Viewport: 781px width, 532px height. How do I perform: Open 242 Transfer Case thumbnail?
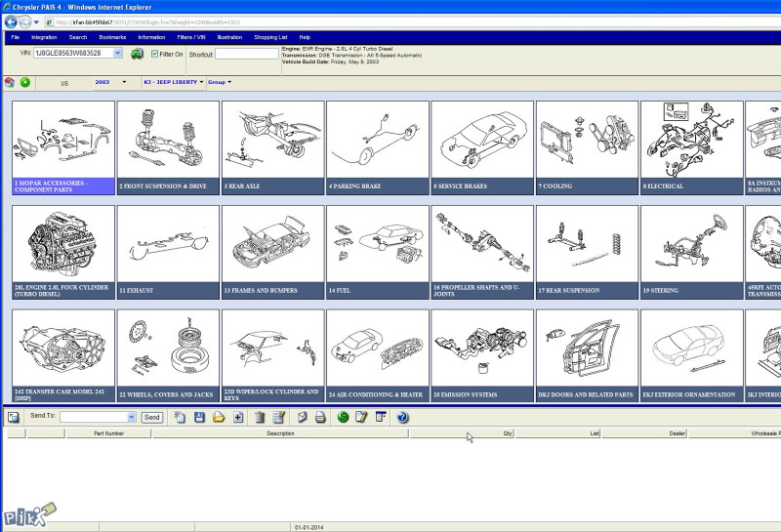pyautogui.click(x=63, y=355)
